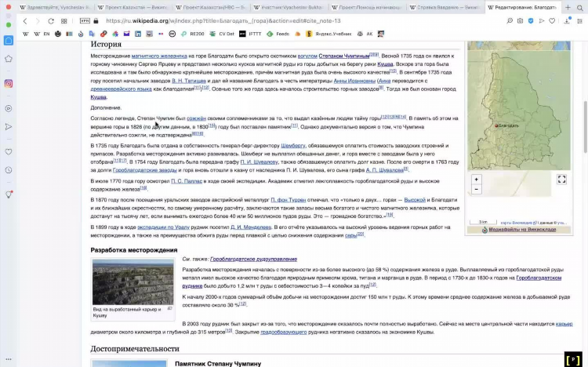This screenshot has width=588, height=367.
Task: Open History clock icon in sidebar
Action: (9, 170)
